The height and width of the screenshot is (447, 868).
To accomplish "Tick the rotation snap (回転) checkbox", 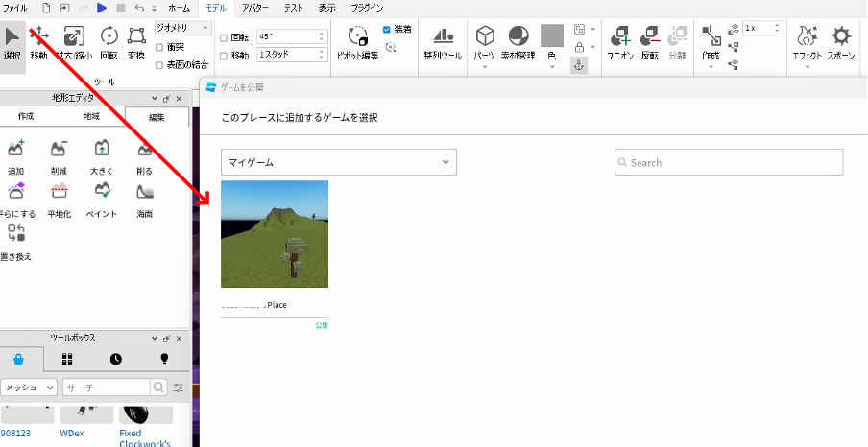I will [x=224, y=37].
